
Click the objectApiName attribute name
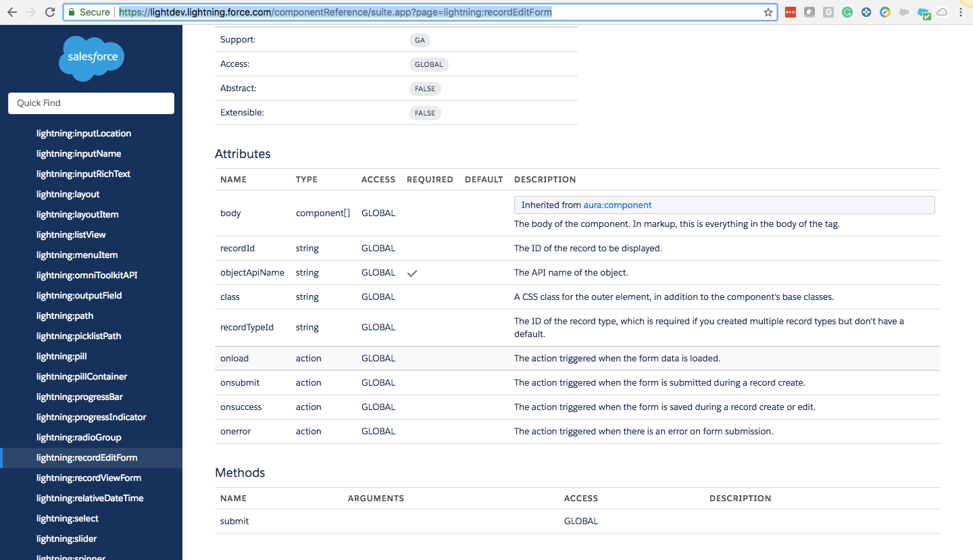[253, 273]
